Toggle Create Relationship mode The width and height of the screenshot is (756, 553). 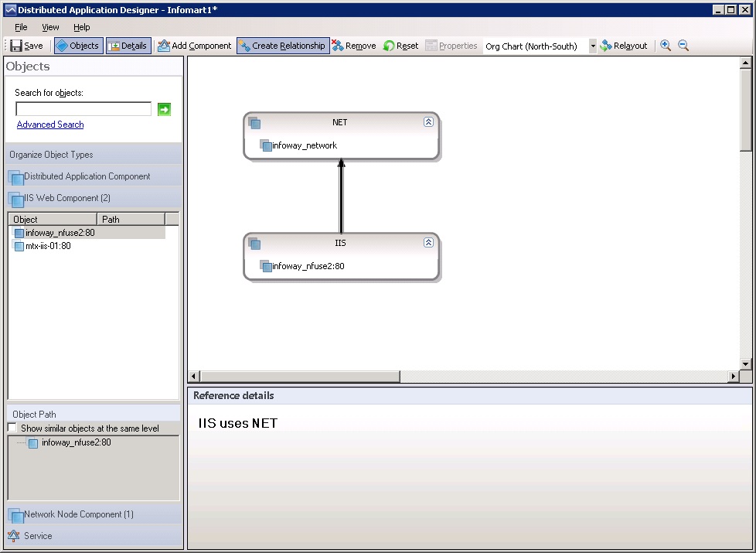(x=283, y=46)
